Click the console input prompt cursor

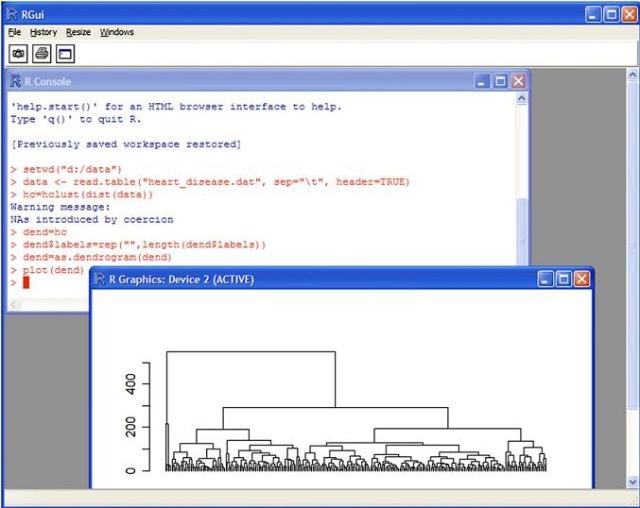click(26, 282)
